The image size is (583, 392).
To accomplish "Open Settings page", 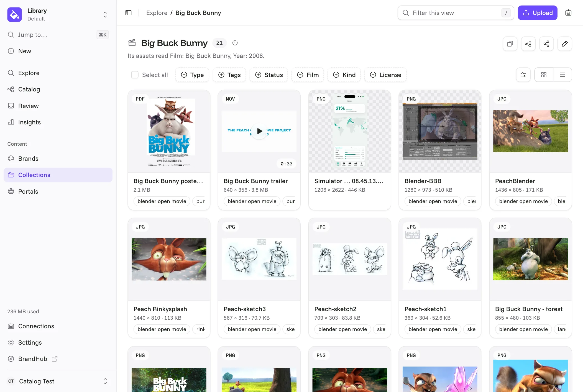I will (x=58, y=342).
